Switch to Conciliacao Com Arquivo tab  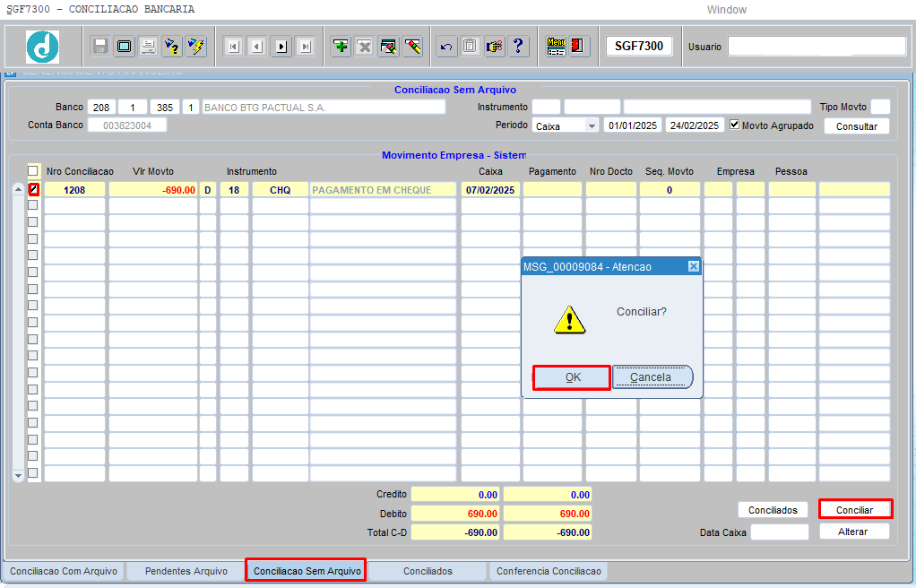coord(64,571)
